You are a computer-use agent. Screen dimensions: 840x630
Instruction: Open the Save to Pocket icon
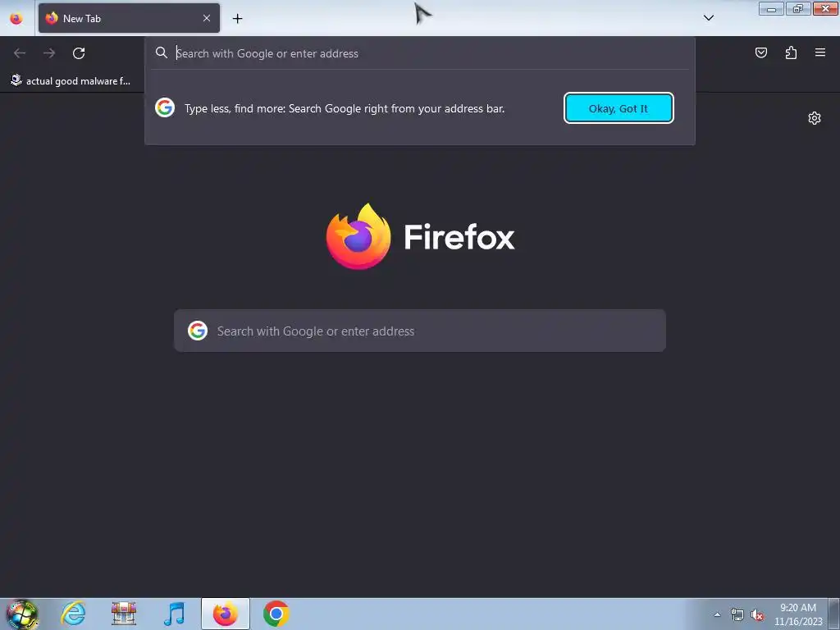[761, 52]
